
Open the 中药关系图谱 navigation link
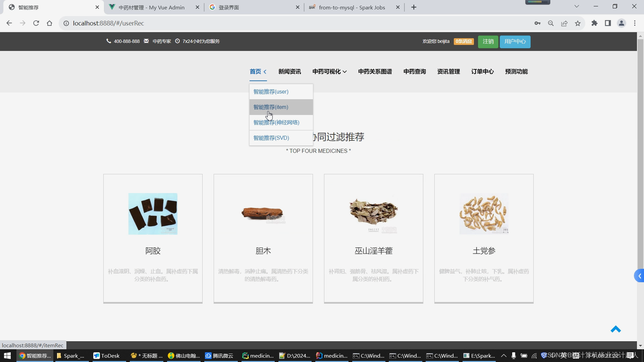point(375,71)
